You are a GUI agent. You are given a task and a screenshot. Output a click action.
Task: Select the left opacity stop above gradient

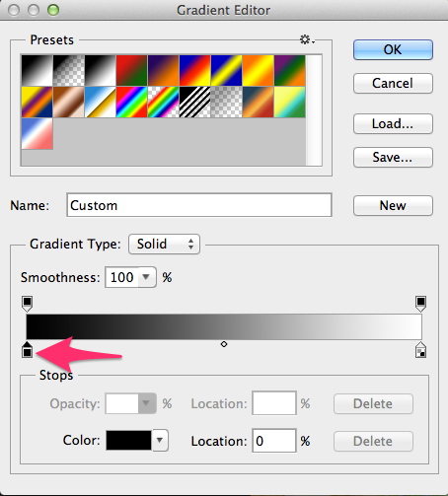[27, 304]
